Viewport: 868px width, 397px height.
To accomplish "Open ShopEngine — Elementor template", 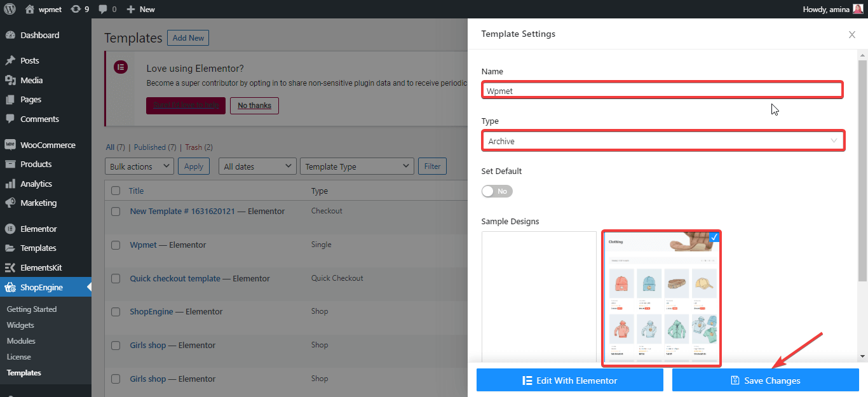I will pos(176,311).
